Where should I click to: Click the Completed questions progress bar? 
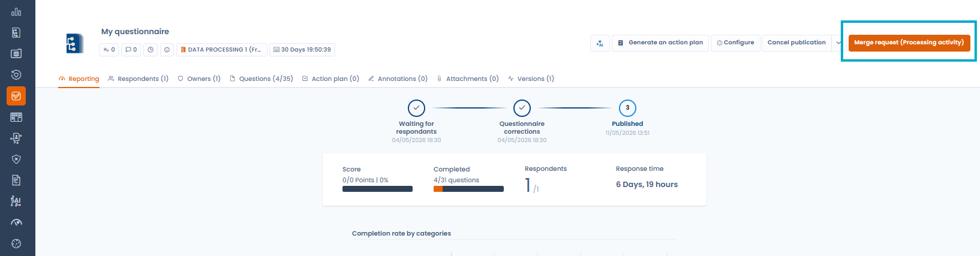tap(468, 189)
